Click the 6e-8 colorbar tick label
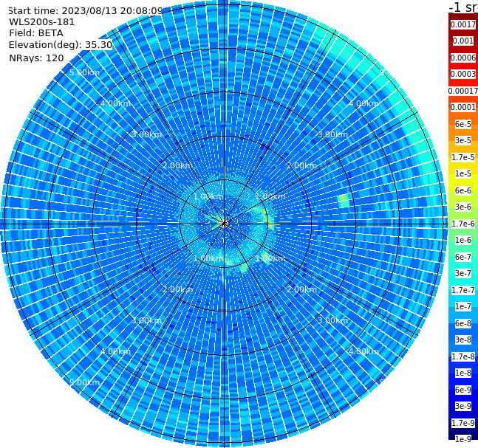This screenshot has width=478, height=448. click(463, 323)
